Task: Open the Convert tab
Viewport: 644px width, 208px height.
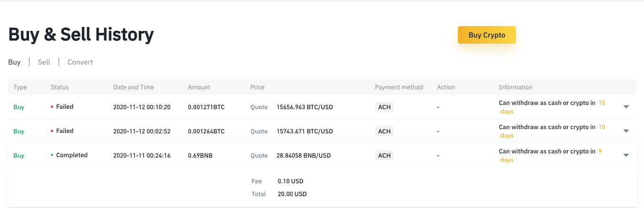Action: coord(80,62)
